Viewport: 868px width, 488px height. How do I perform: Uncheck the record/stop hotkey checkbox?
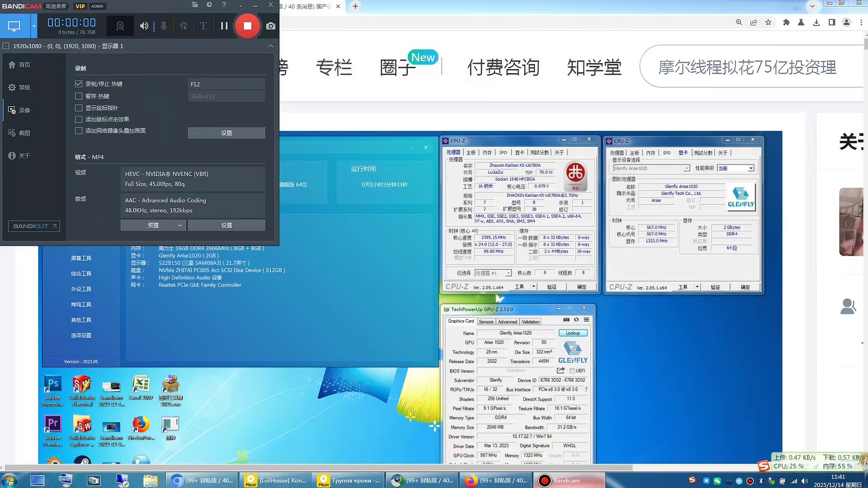tap(79, 84)
